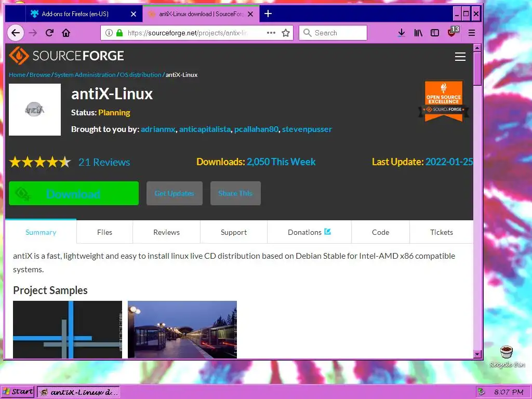The image size is (532, 399).
Task: Click the five-star rating icons
Action: pos(40,162)
